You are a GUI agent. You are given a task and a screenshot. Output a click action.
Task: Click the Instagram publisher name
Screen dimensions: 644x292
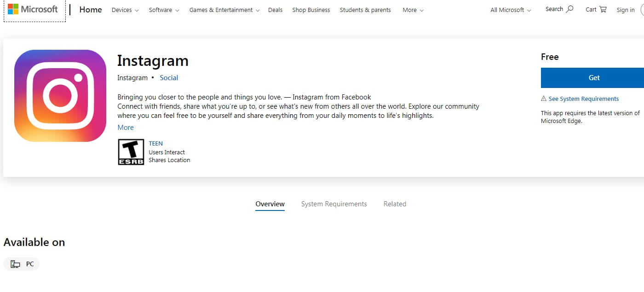[x=132, y=78]
